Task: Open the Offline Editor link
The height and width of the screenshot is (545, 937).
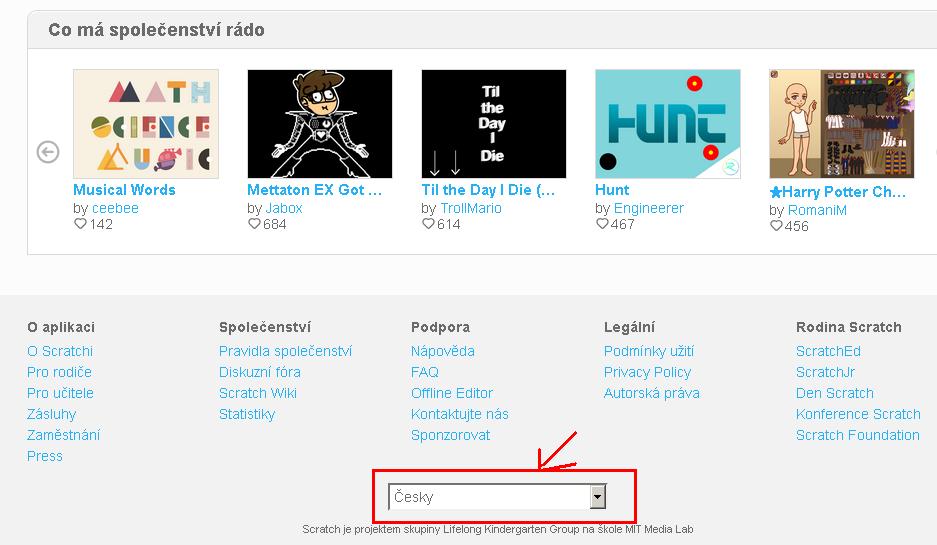Action: pyautogui.click(x=452, y=393)
